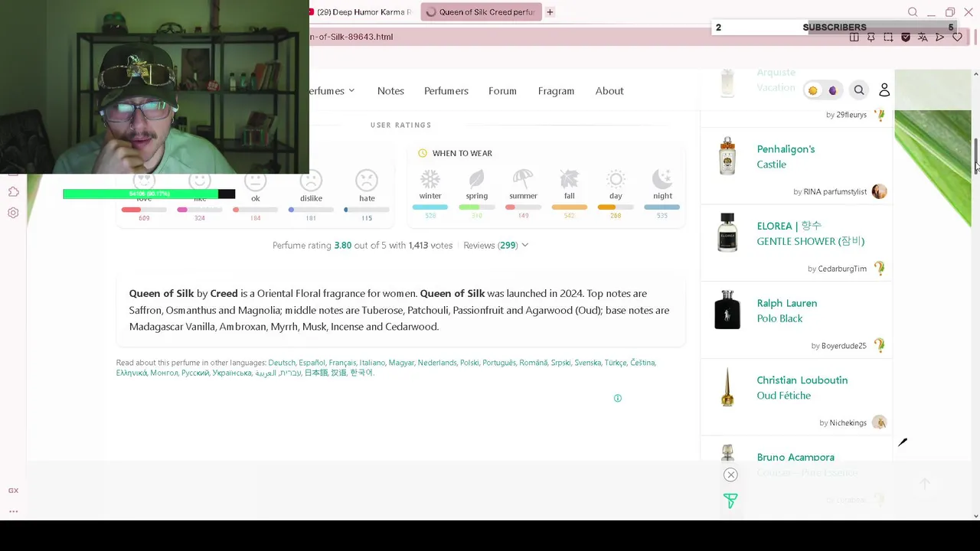Click the ad info icon
Image resolution: width=980 pixels, height=551 pixels.
618,398
